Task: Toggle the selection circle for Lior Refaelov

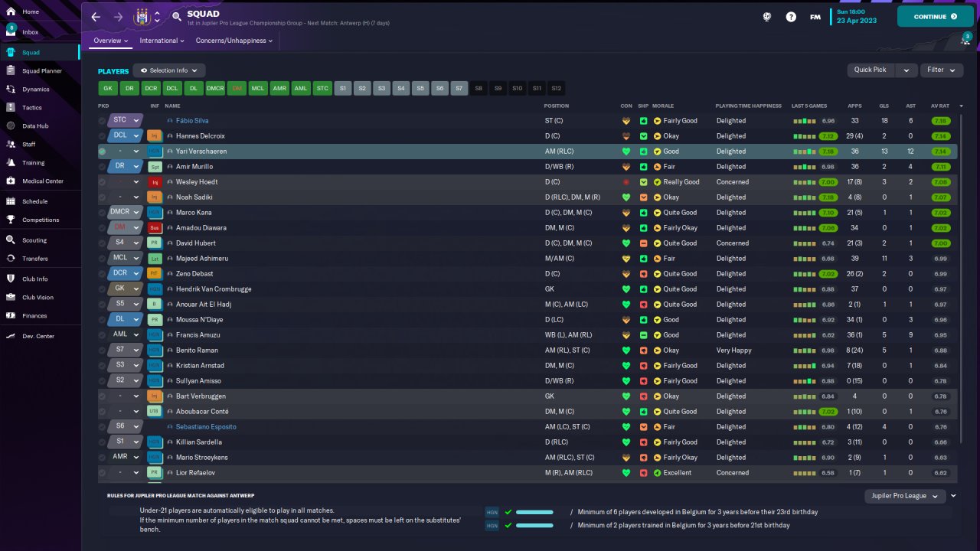Action: pyautogui.click(x=103, y=473)
